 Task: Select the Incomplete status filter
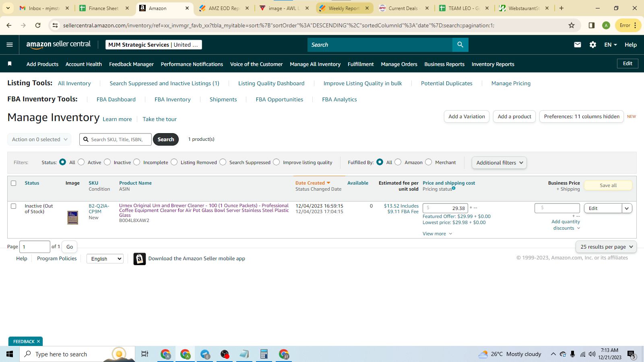pyautogui.click(x=137, y=162)
